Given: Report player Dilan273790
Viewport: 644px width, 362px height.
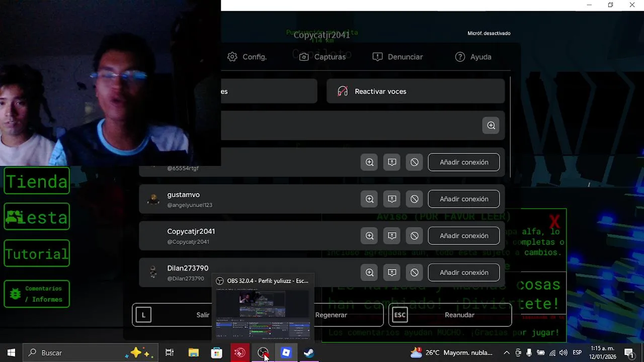Looking at the screenshot, I should coord(392,273).
